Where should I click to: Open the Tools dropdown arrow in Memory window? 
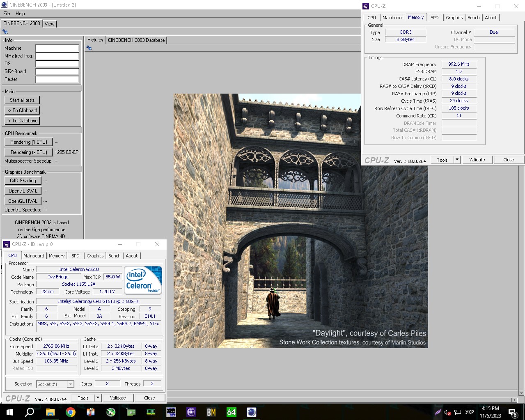[x=457, y=160]
